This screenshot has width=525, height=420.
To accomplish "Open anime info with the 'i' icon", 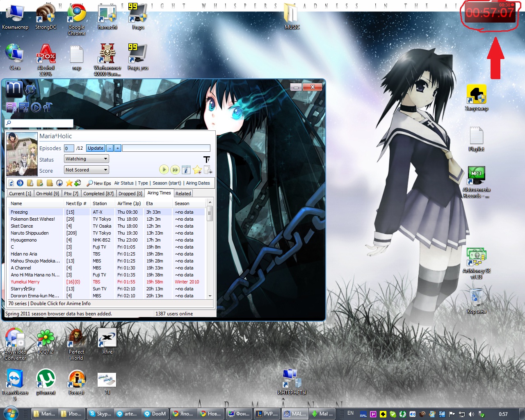I will pyautogui.click(x=186, y=169).
